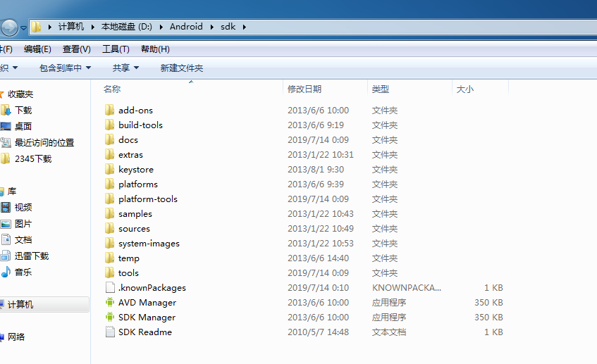Click the 2345下载 folder icon

6,158
